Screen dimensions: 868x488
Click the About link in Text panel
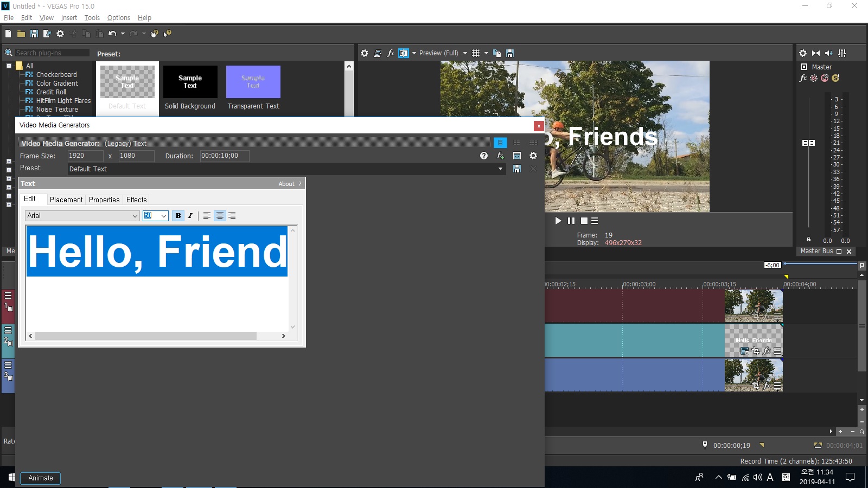point(286,184)
